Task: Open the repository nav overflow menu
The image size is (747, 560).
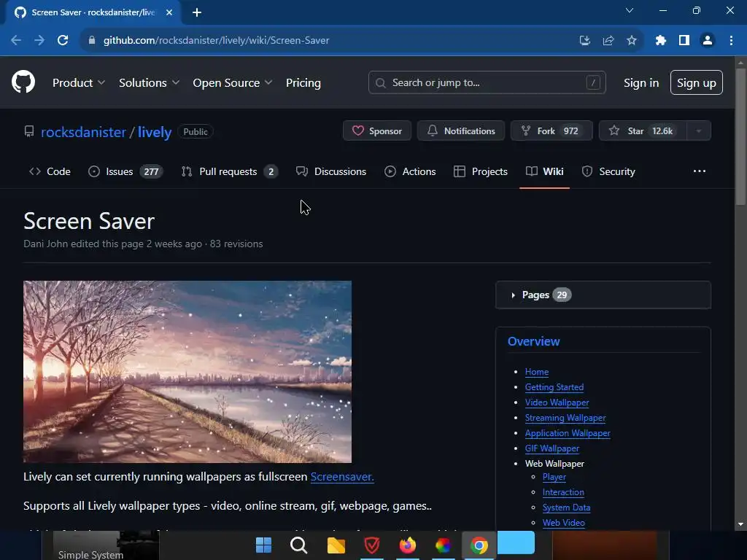Action: coord(700,171)
